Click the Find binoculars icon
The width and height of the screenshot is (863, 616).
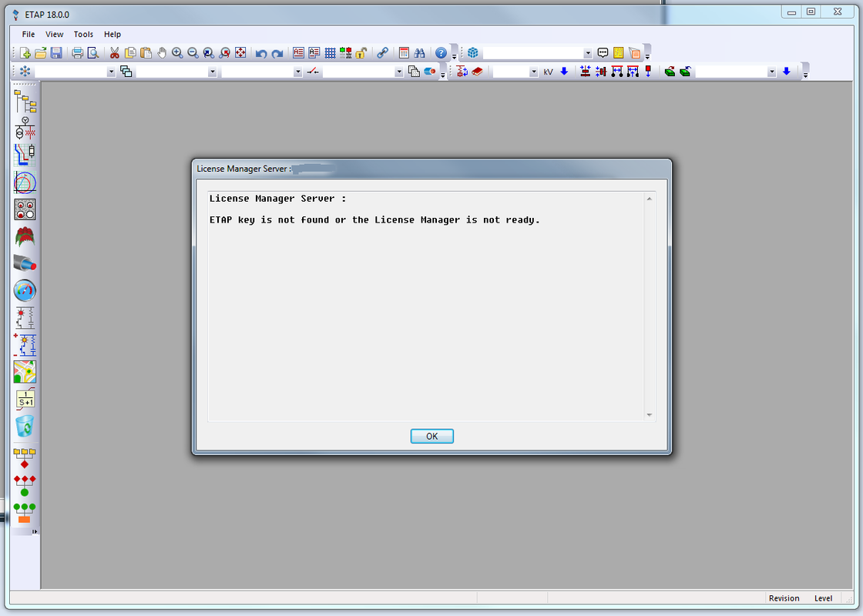(x=419, y=53)
